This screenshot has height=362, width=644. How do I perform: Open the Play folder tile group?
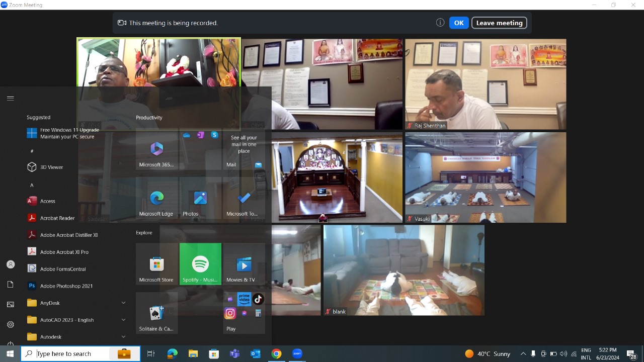244,313
